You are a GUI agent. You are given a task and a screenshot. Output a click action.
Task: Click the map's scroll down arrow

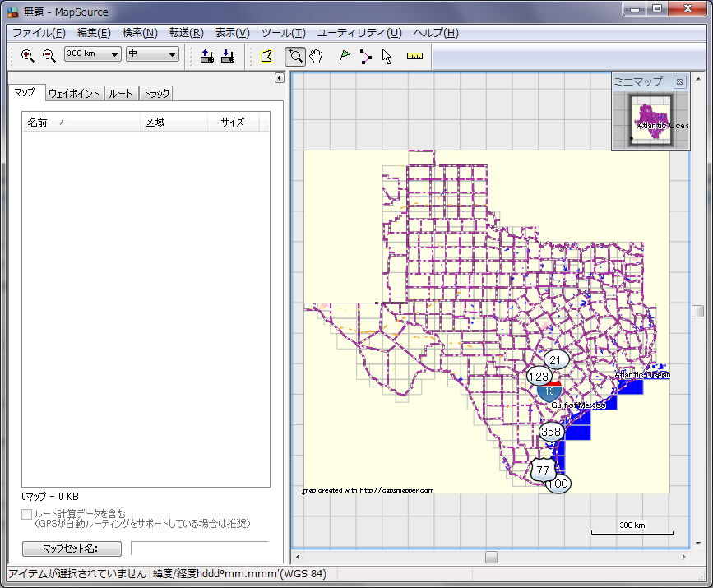698,544
